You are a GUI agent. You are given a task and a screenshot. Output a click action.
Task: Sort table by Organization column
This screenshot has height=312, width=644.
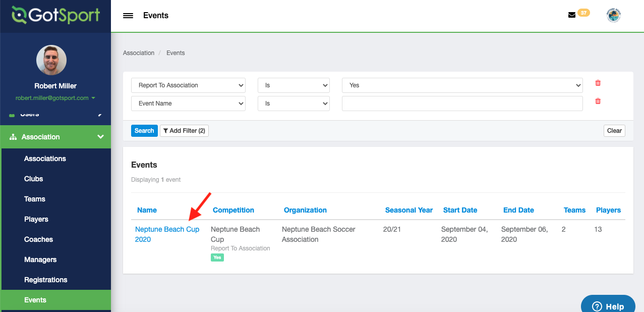pos(305,210)
